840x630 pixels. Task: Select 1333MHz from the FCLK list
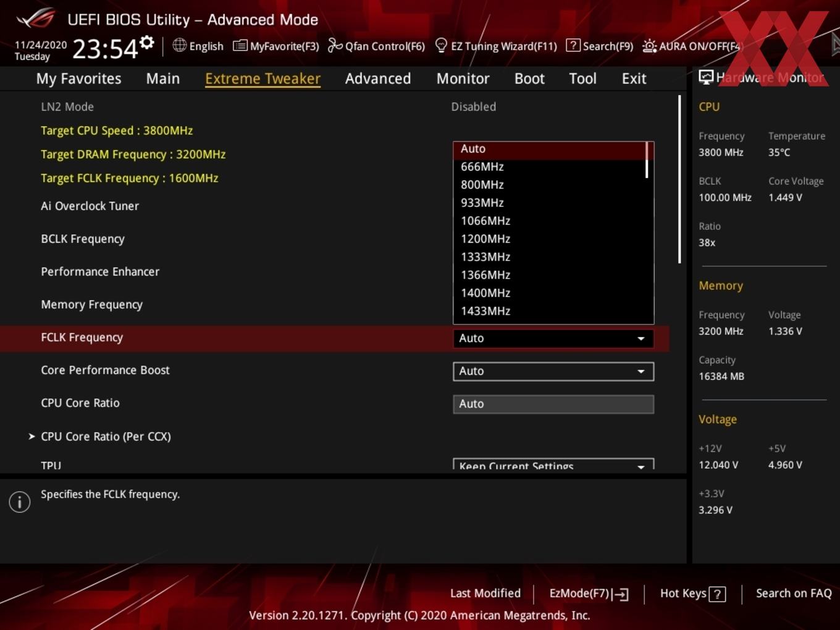550,256
